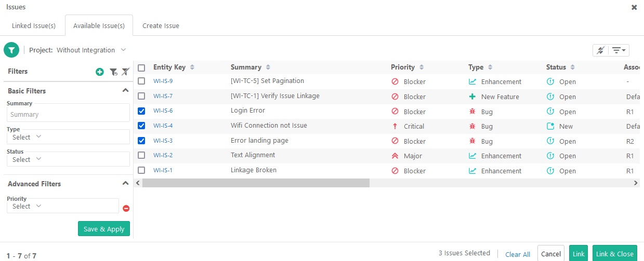Sort by Priority column arrows
The image size is (644, 261).
tap(422, 67)
